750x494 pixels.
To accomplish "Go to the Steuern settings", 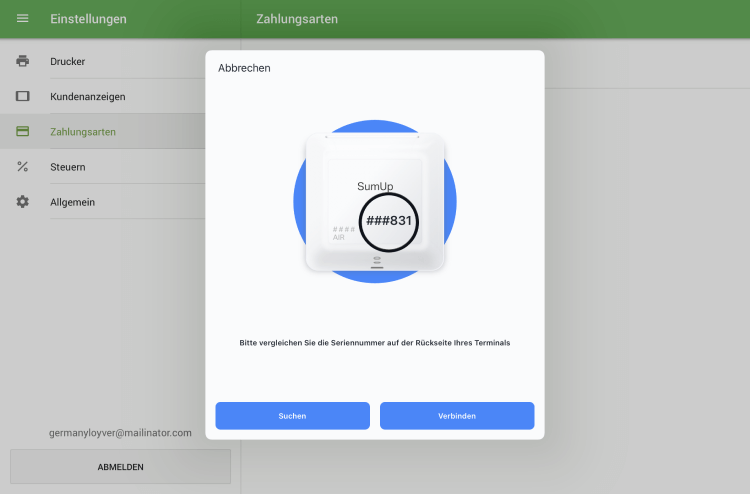I will [68, 167].
